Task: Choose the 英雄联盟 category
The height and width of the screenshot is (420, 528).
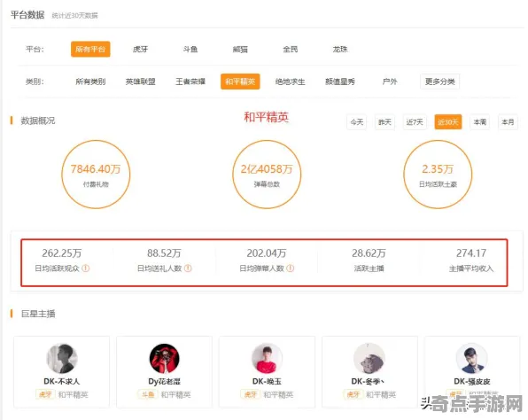Action: (x=141, y=82)
